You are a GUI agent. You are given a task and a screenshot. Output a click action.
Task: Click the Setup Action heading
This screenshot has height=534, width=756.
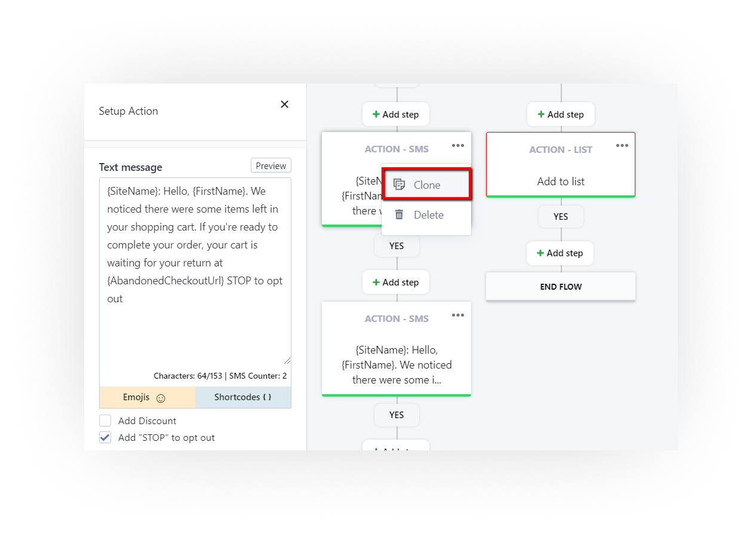pos(128,111)
